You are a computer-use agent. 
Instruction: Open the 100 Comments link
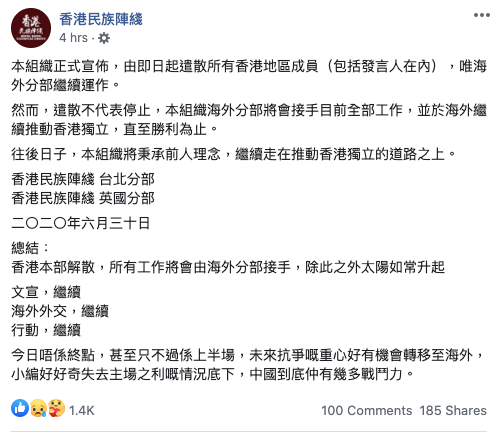coord(367,410)
